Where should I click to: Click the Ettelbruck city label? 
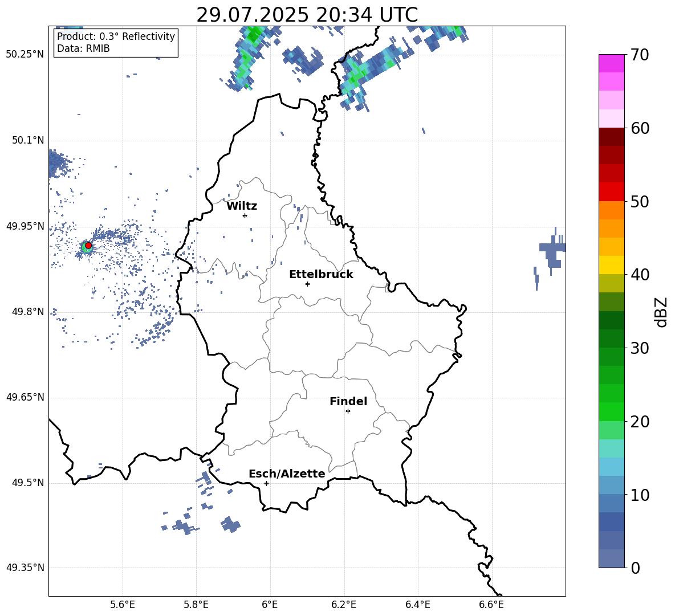[x=321, y=275]
